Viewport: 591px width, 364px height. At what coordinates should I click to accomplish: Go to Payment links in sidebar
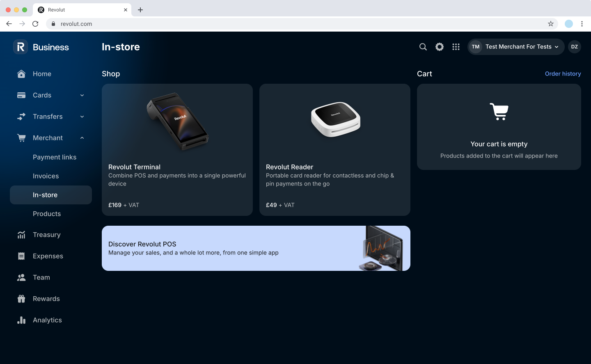[x=55, y=157]
